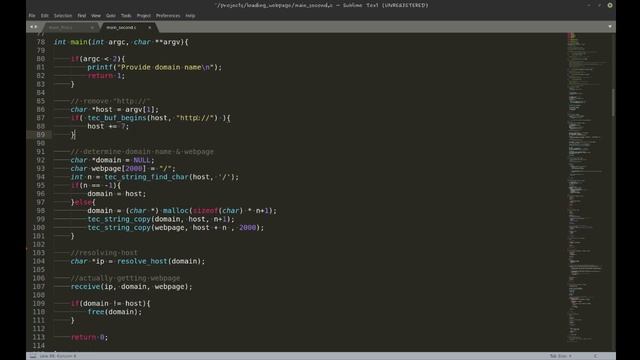Click the webpage[2000] declaration

coord(120,169)
